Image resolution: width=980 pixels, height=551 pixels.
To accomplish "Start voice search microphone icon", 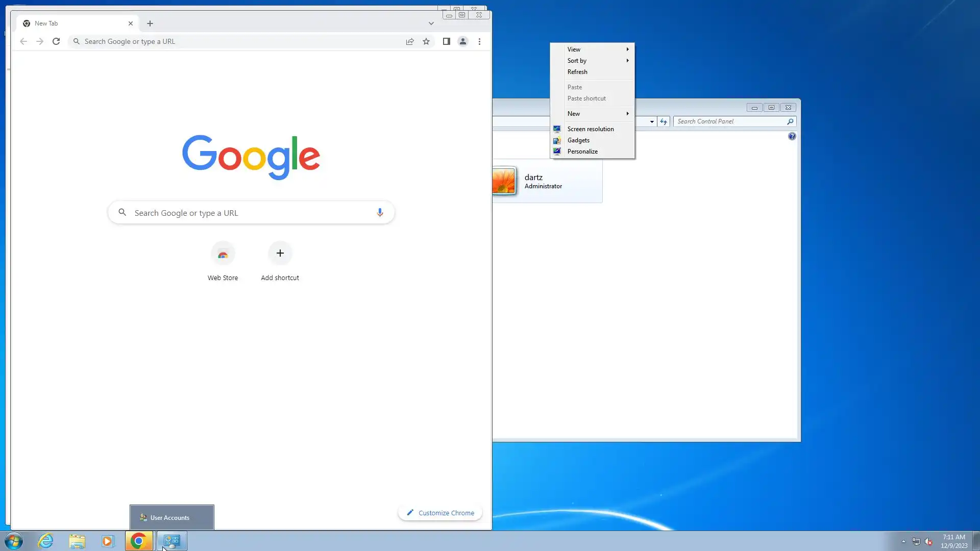I will (x=380, y=212).
